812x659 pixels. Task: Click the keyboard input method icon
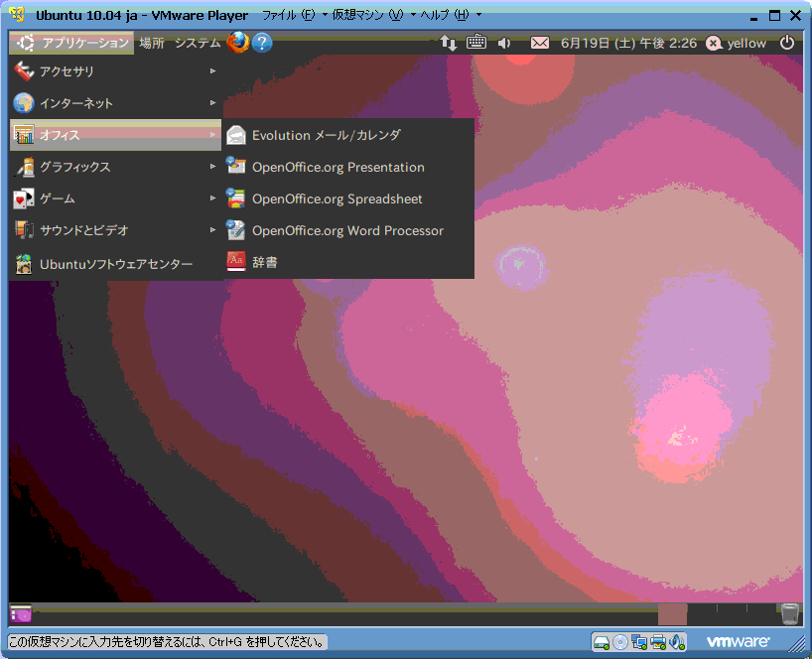coord(475,42)
